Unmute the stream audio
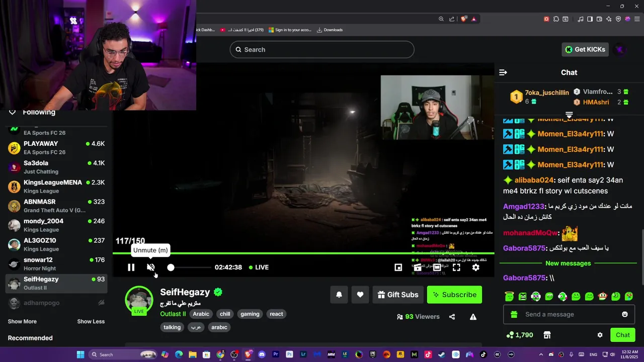 coord(150,267)
